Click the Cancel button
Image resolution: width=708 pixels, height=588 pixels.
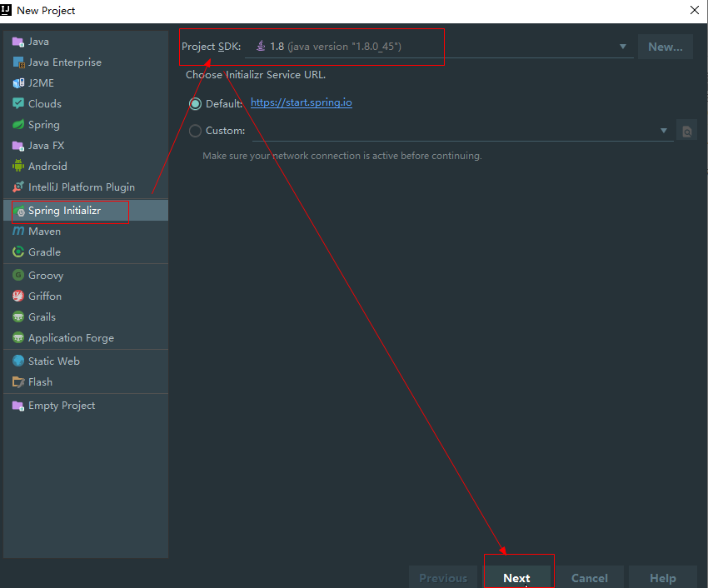[589, 578]
